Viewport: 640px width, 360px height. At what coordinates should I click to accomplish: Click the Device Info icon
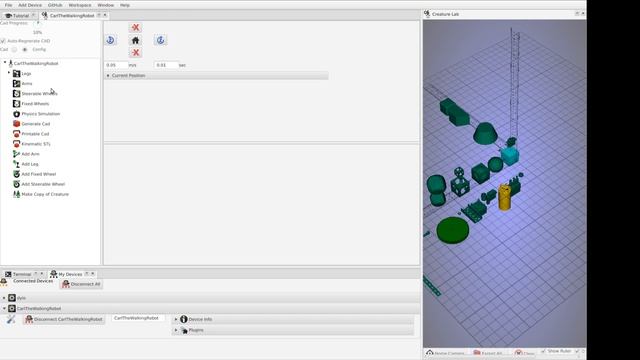(184, 319)
